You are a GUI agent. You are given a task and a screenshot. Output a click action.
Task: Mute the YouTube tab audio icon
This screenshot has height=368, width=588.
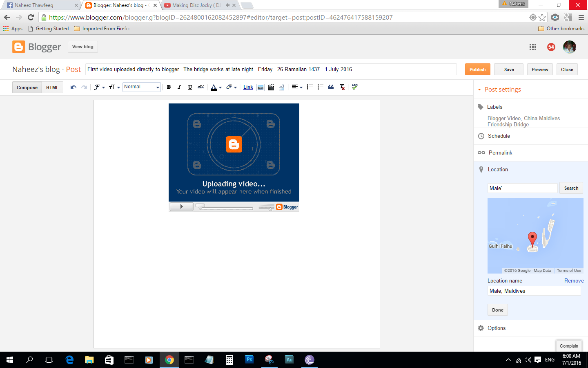[228, 5]
